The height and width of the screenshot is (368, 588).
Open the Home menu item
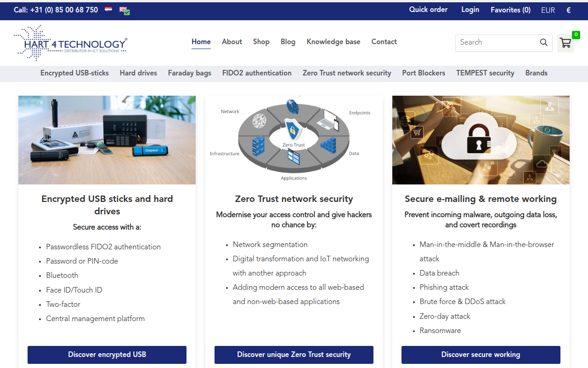click(201, 42)
